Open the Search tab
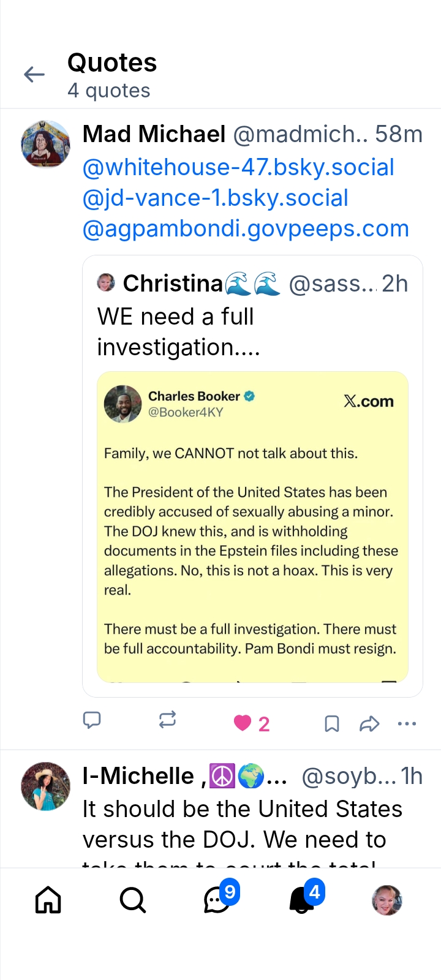441x980 pixels. tap(132, 900)
